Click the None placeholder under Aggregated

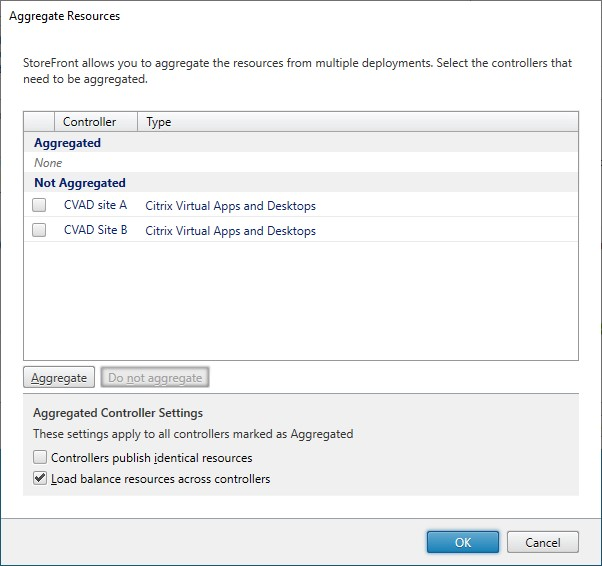(48, 163)
